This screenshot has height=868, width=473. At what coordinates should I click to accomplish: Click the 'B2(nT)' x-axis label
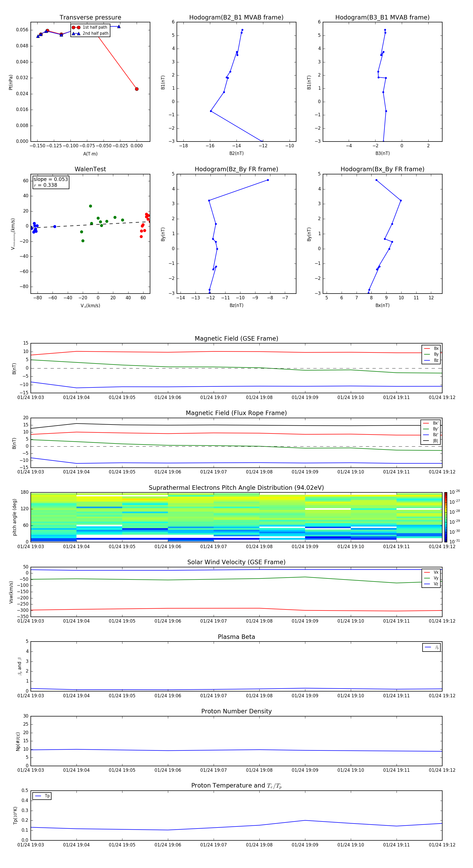236,153
